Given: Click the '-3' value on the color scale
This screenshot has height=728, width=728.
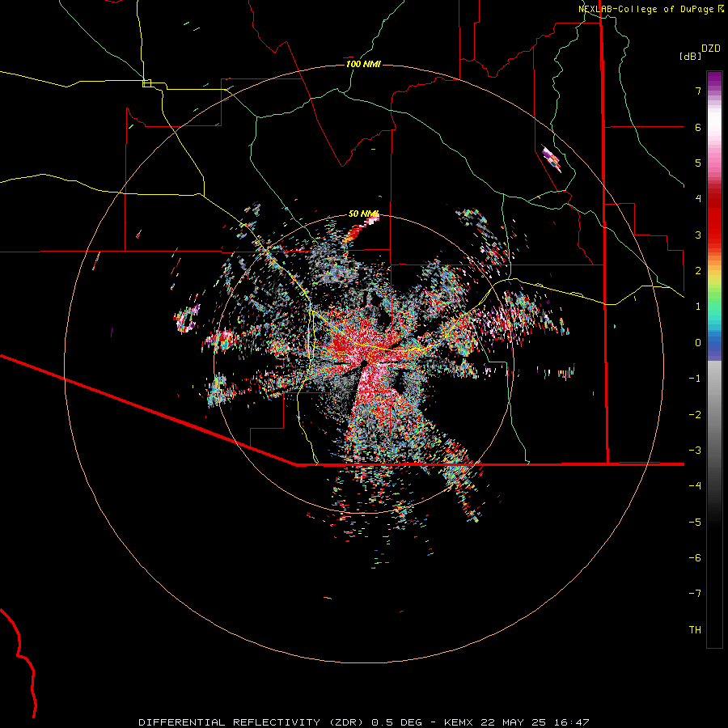Looking at the screenshot, I should pyautogui.click(x=695, y=451).
